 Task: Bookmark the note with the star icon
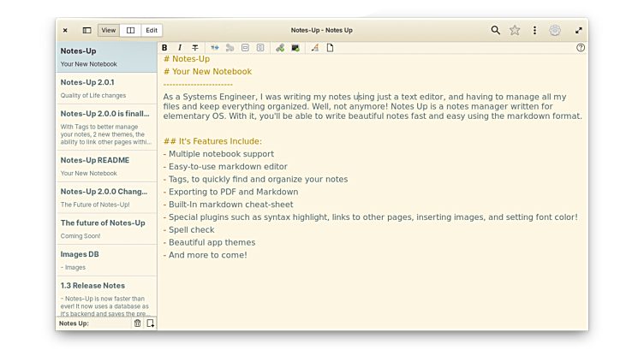coord(515,30)
